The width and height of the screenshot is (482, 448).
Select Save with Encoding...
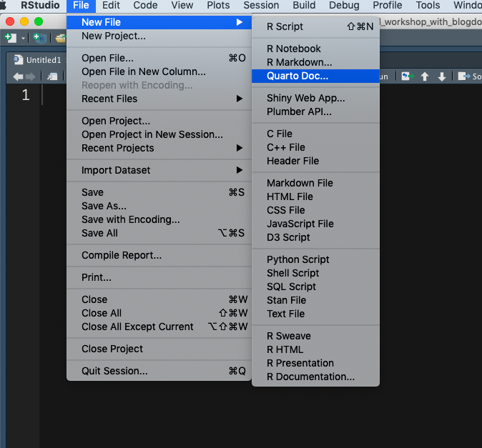159,219
